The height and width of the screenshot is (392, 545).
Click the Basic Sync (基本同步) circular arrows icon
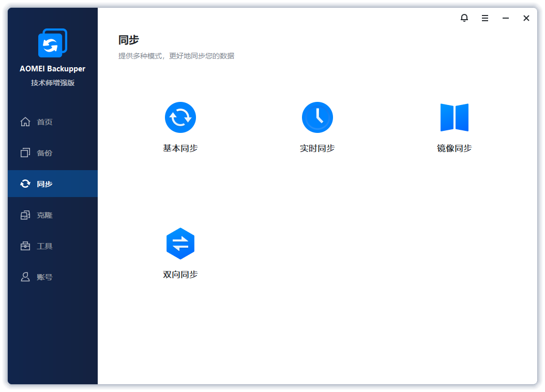[x=180, y=117]
